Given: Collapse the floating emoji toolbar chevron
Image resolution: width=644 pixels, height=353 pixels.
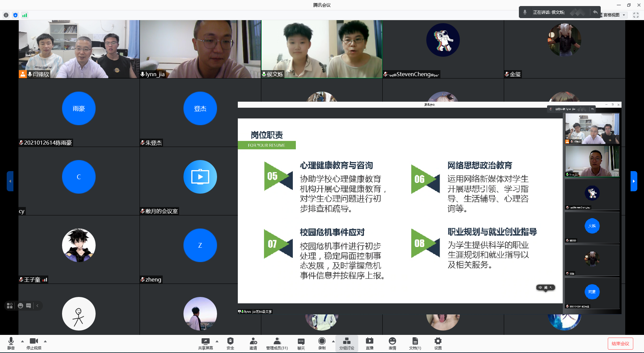Looking at the screenshot, I should [38, 306].
